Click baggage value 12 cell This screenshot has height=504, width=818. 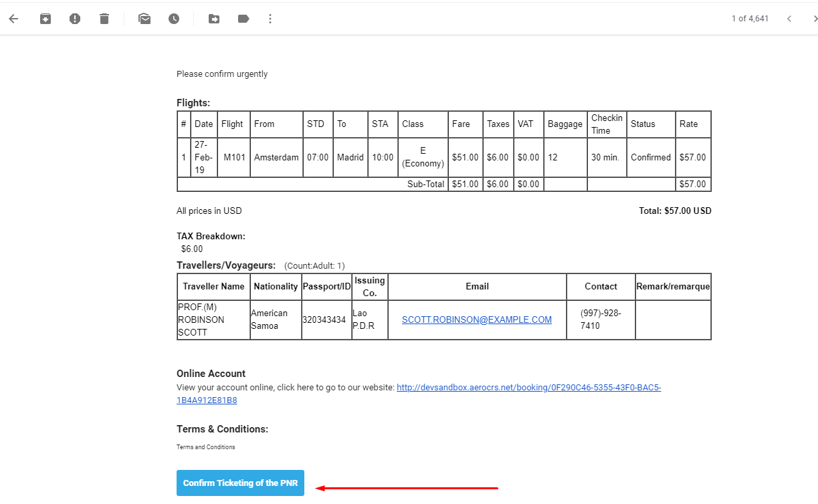coord(565,158)
